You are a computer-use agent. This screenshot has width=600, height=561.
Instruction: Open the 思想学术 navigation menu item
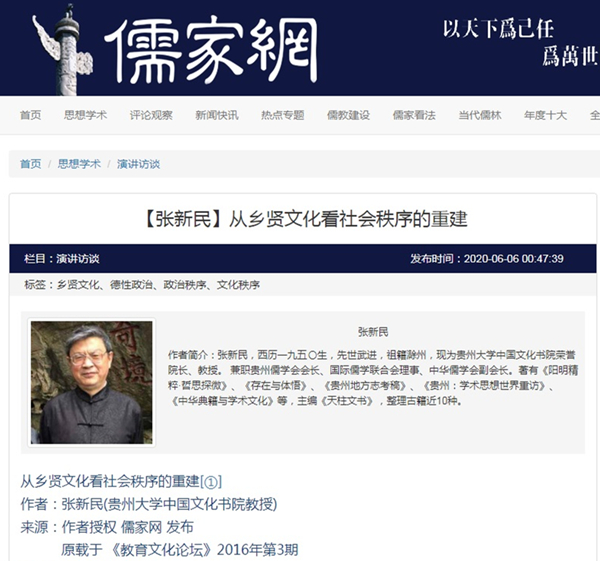(x=85, y=115)
